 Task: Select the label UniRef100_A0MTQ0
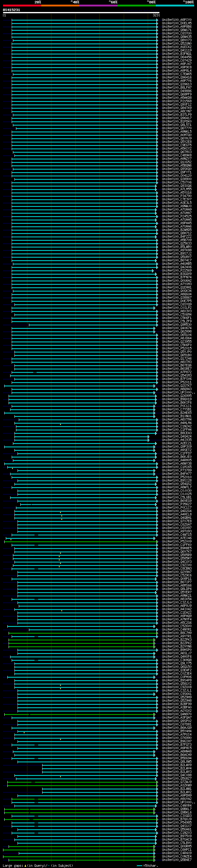177,135
